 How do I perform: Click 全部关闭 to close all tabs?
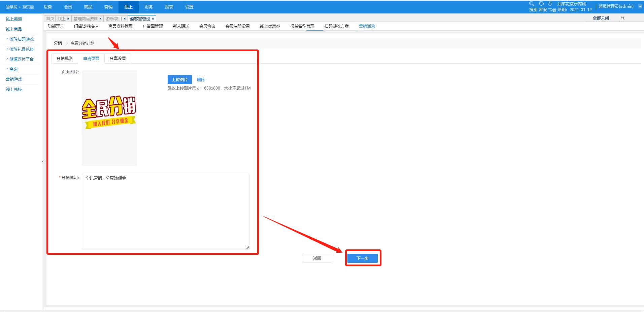pos(601,18)
